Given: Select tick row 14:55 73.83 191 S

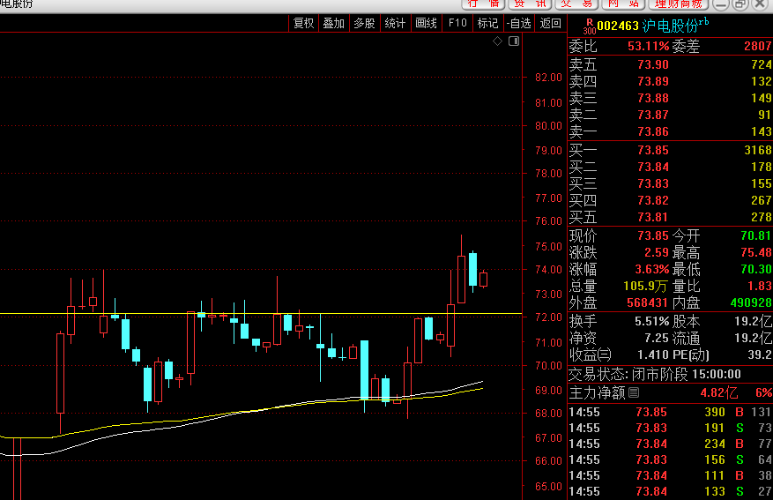Looking at the screenshot, I should click(670, 428).
